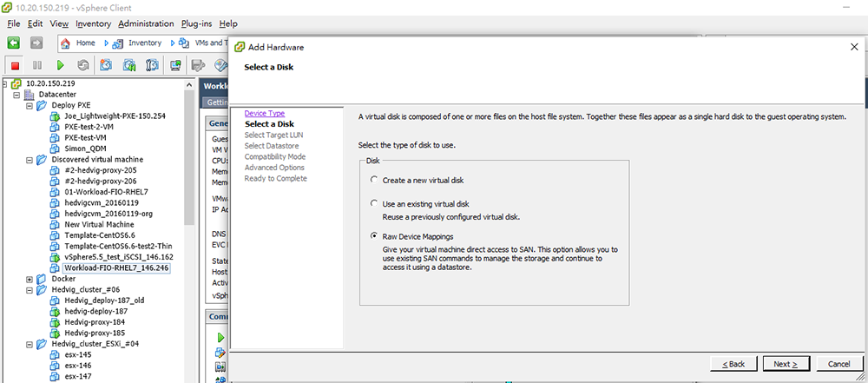Viewport: 868px width, 383px height.
Task: Collapse the Hedvig_cluster_ESXi_#04 folder
Action: tap(30, 344)
